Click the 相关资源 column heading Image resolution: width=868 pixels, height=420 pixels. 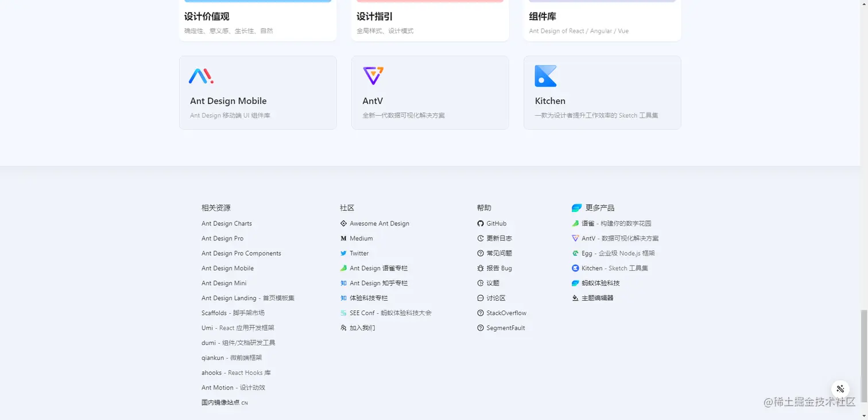click(216, 208)
